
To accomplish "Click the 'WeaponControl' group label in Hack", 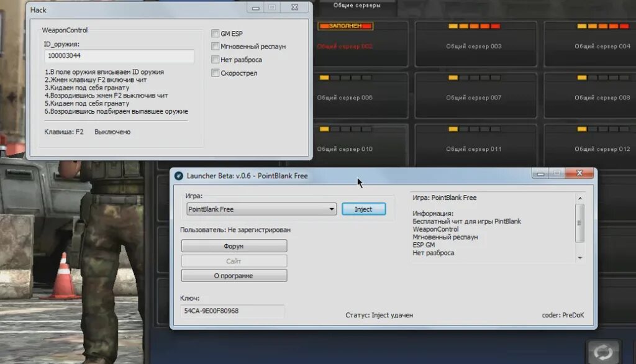I will pos(65,30).
